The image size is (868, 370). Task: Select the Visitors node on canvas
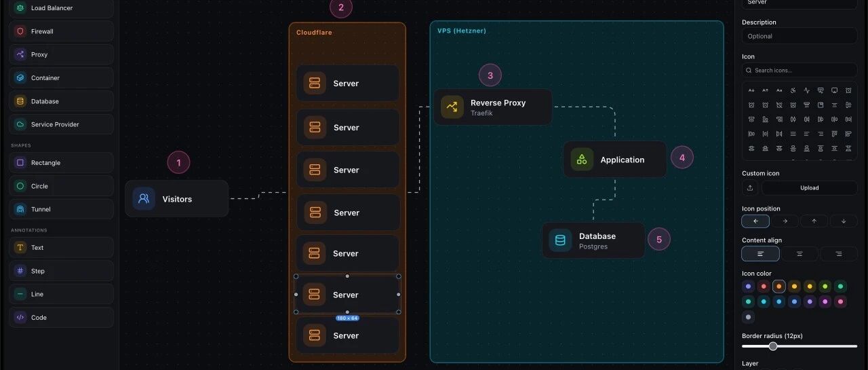coord(176,199)
